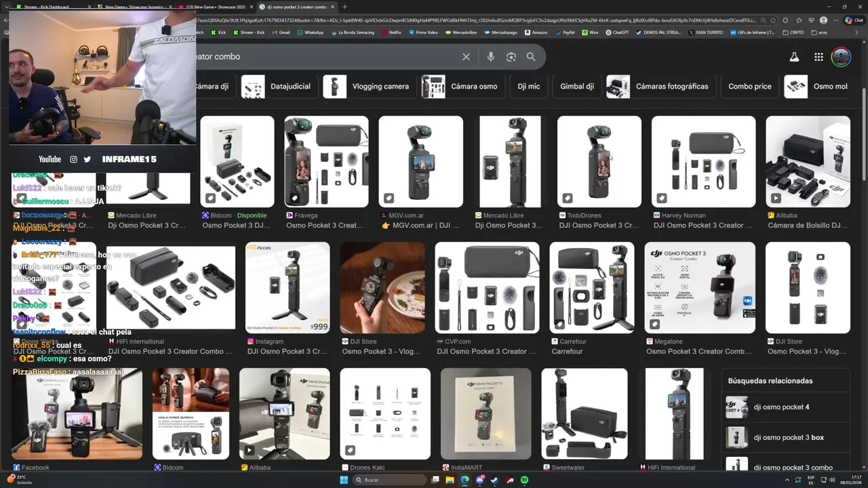
Task: Open Windows Start menu
Action: click(344, 480)
